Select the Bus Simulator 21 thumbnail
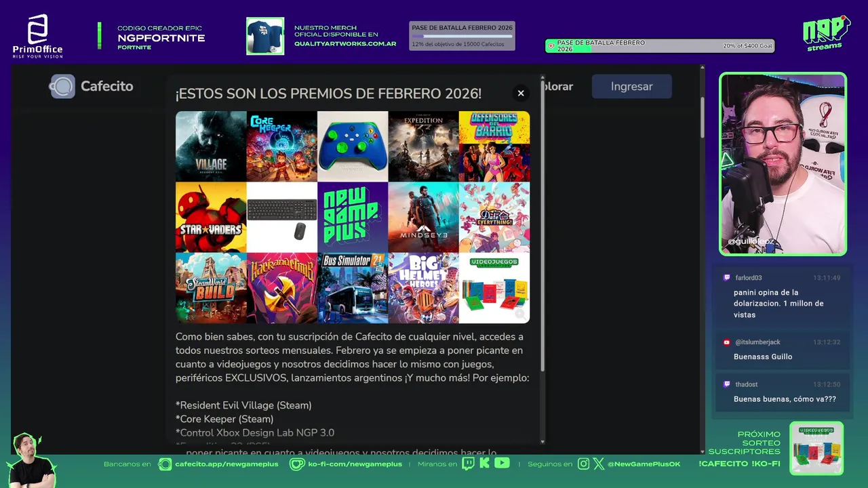Viewport: 868px width, 488px height. click(353, 288)
